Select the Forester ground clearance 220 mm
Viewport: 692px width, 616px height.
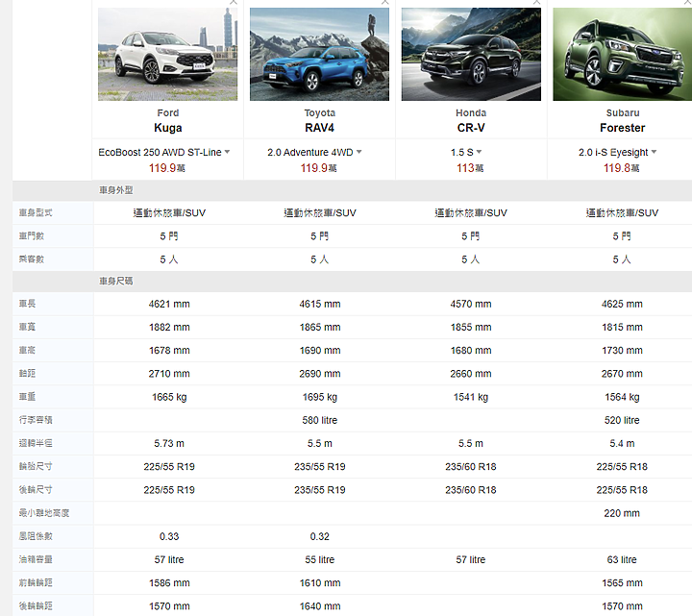tap(622, 513)
